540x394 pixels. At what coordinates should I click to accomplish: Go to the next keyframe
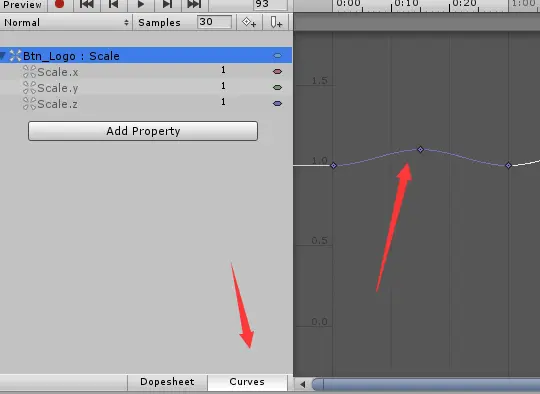tap(167, 4)
